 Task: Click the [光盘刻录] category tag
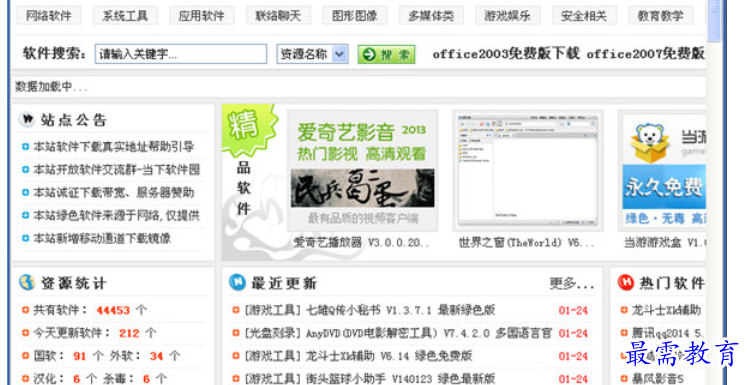pyautogui.click(x=273, y=333)
